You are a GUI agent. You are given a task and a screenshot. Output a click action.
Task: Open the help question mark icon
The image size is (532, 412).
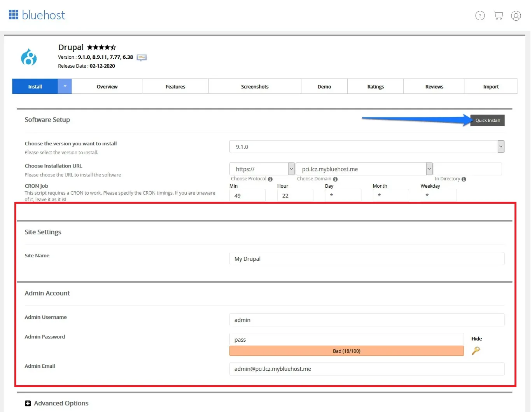(x=480, y=16)
